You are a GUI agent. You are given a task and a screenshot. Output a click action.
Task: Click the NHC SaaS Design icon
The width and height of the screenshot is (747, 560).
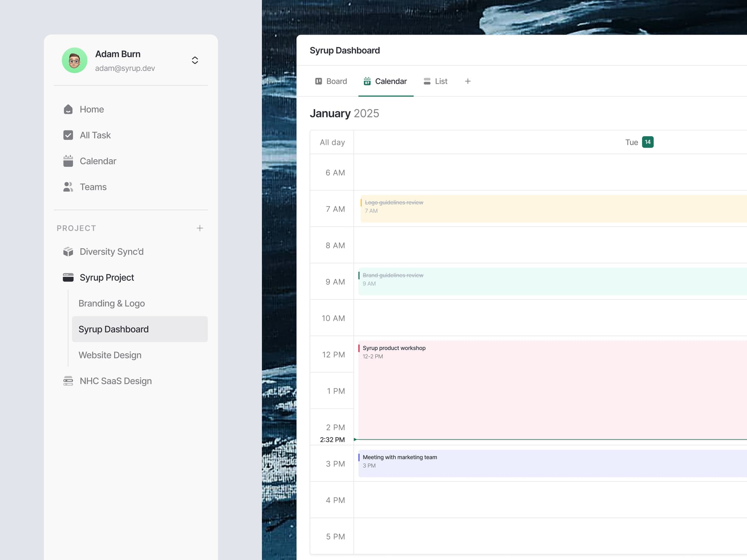(x=68, y=381)
